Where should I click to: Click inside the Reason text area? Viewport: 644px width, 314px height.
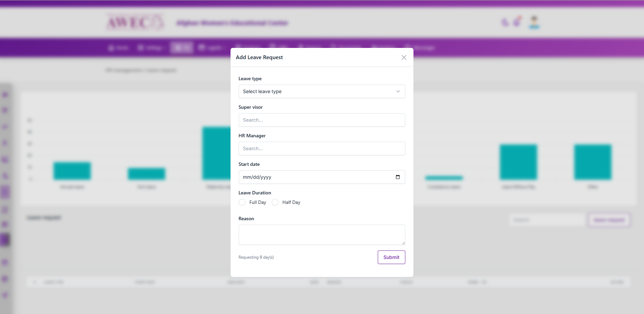point(322,234)
